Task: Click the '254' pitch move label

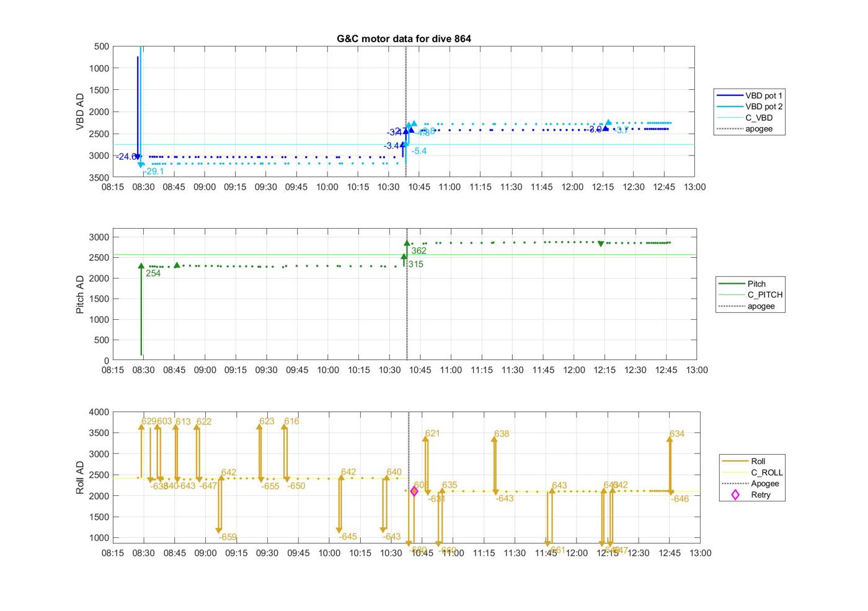Action: (x=153, y=273)
